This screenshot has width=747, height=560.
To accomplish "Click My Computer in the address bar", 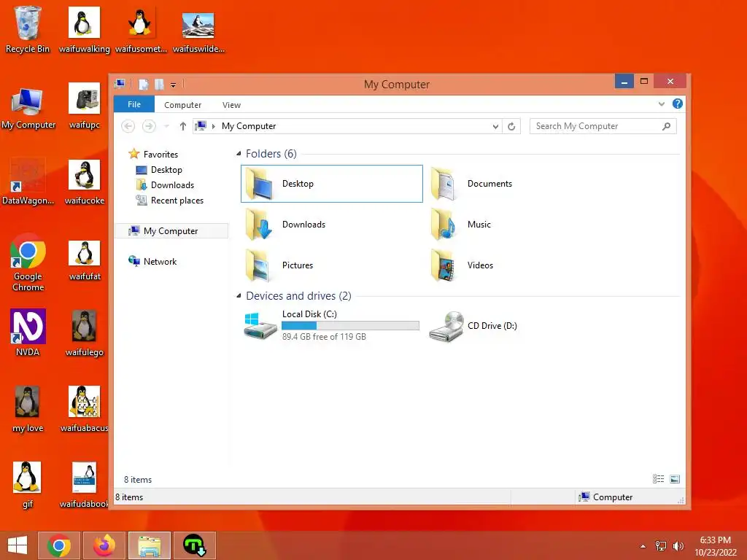I will pyautogui.click(x=249, y=126).
